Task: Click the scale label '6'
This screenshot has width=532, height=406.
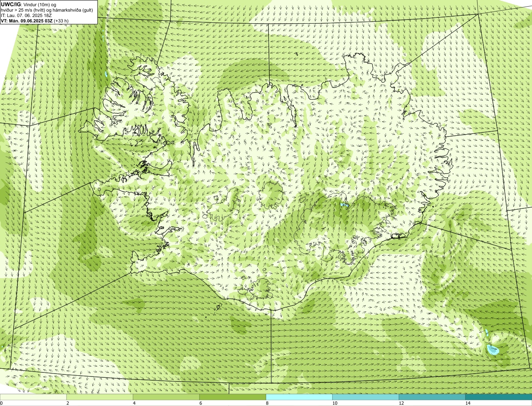Action: click(x=200, y=403)
